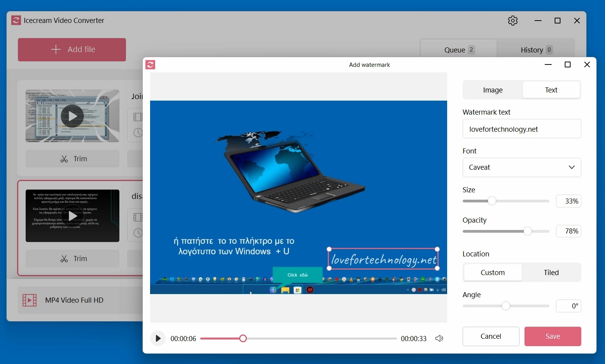Choose Tiled watermark location

(x=551, y=273)
